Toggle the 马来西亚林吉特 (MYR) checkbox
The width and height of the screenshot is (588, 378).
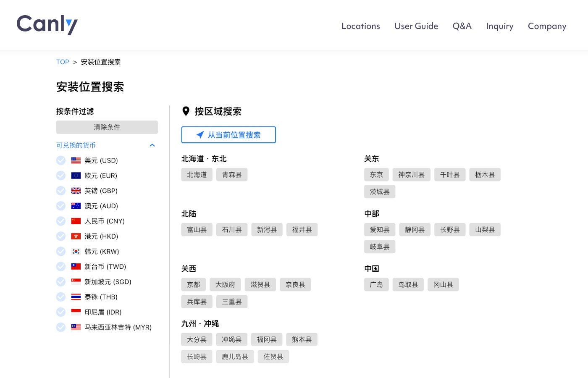click(x=61, y=327)
